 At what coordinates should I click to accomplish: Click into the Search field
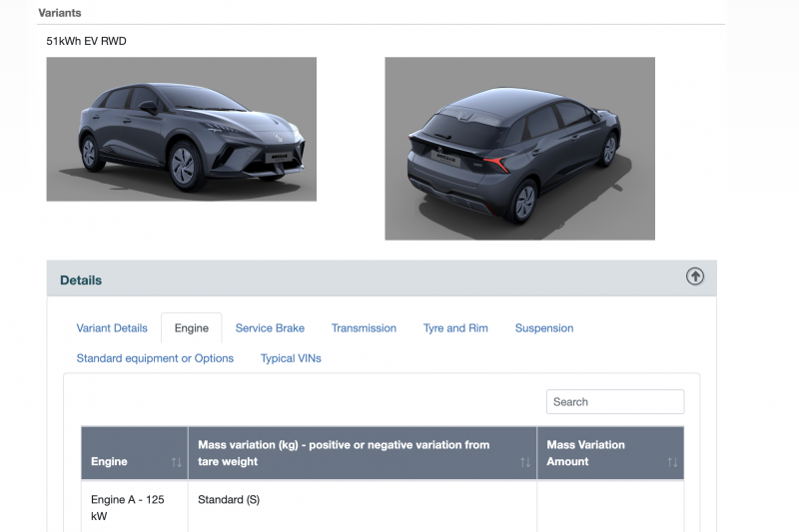(615, 401)
